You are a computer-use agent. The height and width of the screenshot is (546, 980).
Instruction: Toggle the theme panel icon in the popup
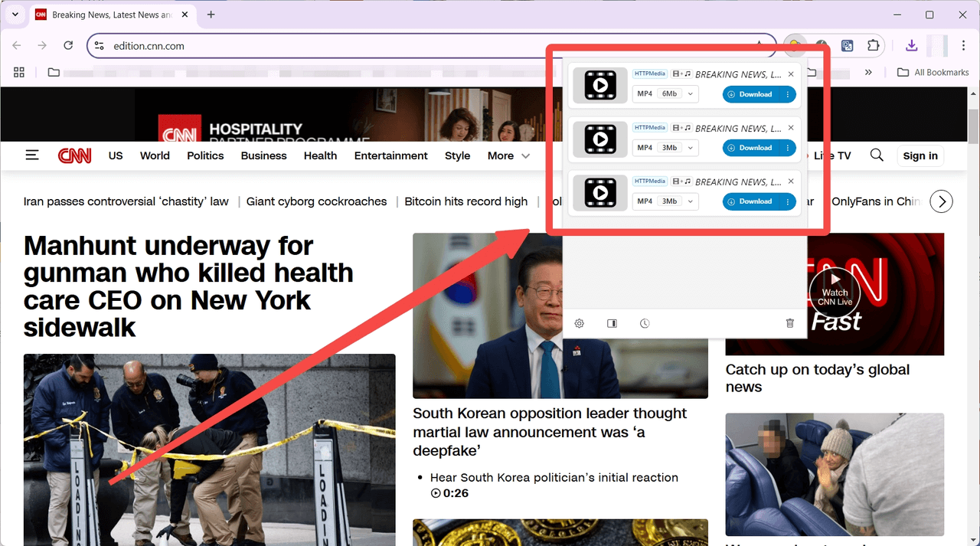pos(612,323)
